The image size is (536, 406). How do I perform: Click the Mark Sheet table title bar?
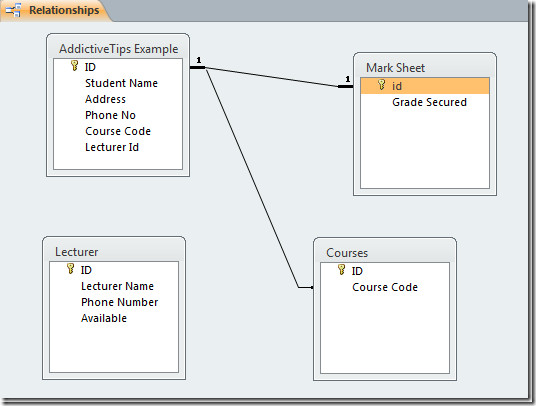(425, 67)
